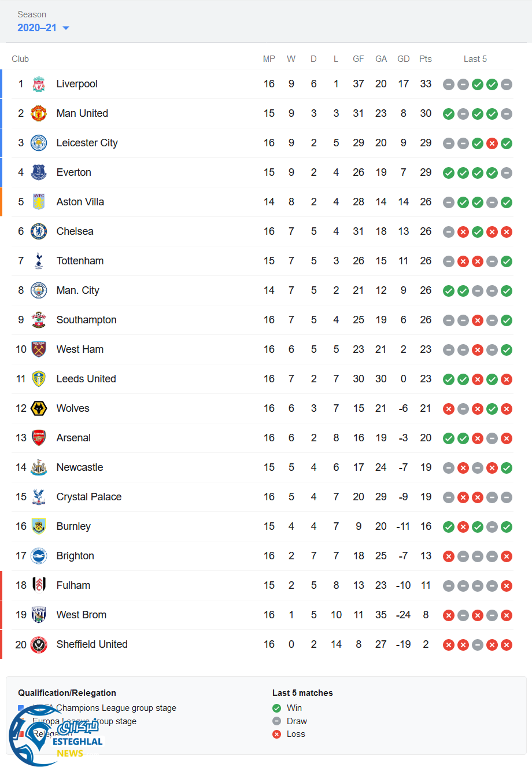Click the GD column header
Screen dimensions: 532x782
[404, 59]
